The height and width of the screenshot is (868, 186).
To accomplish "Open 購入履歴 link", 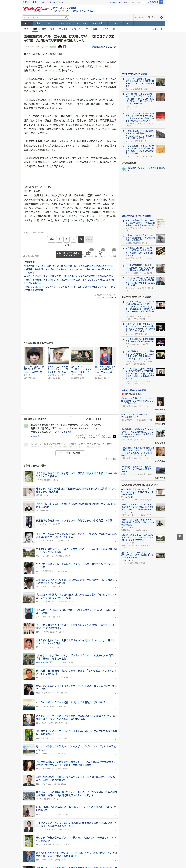I will 152,17.
